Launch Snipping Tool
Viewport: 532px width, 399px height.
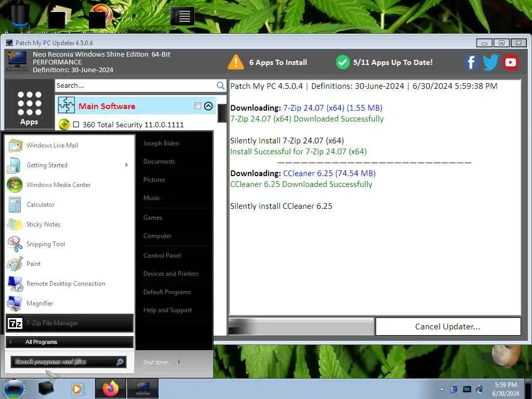point(70,244)
